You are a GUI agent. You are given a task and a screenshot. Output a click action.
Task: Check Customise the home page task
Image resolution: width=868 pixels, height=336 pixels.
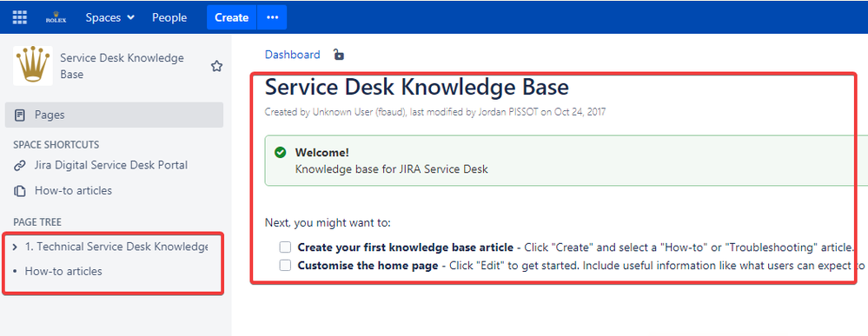285,265
